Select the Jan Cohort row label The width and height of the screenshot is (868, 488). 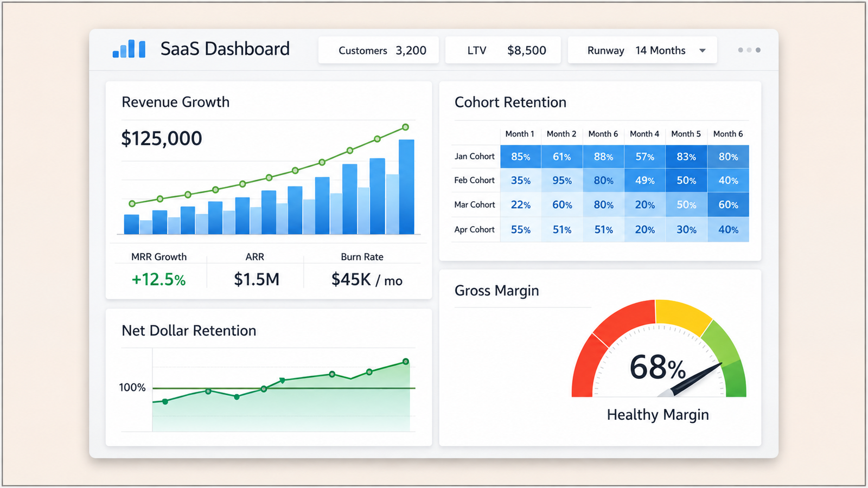pyautogui.click(x=475, y=156)
